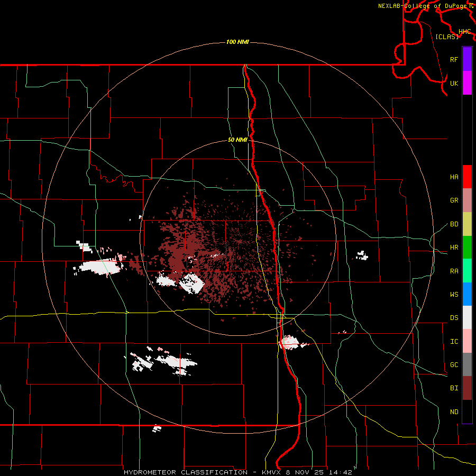Viewport: 476px width, 476px height.
Task: Click the 50 NMI range ring label
Action: point(237,140)
